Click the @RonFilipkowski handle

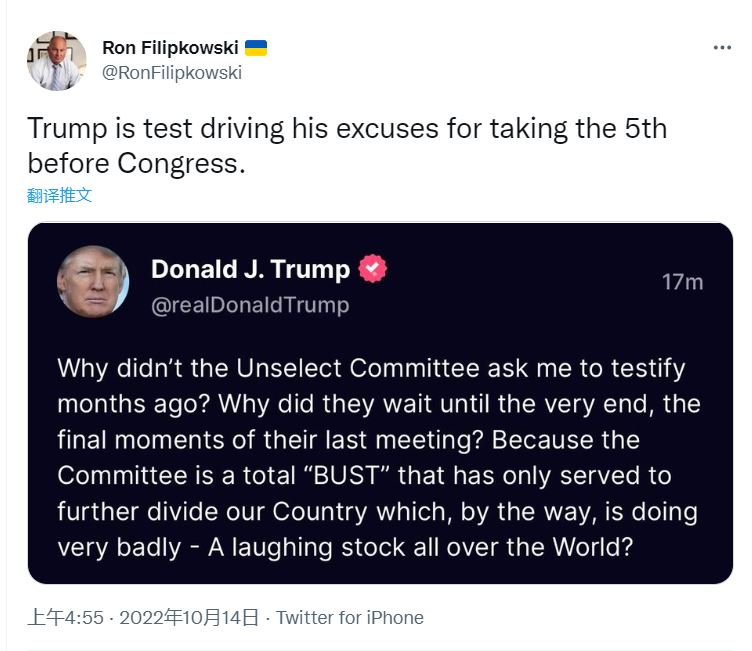[x=172, y=72]
